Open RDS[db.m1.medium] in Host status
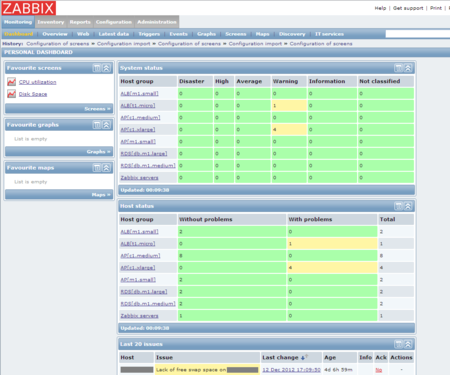The width and height of the screenshot is (450, 375). 148,304
